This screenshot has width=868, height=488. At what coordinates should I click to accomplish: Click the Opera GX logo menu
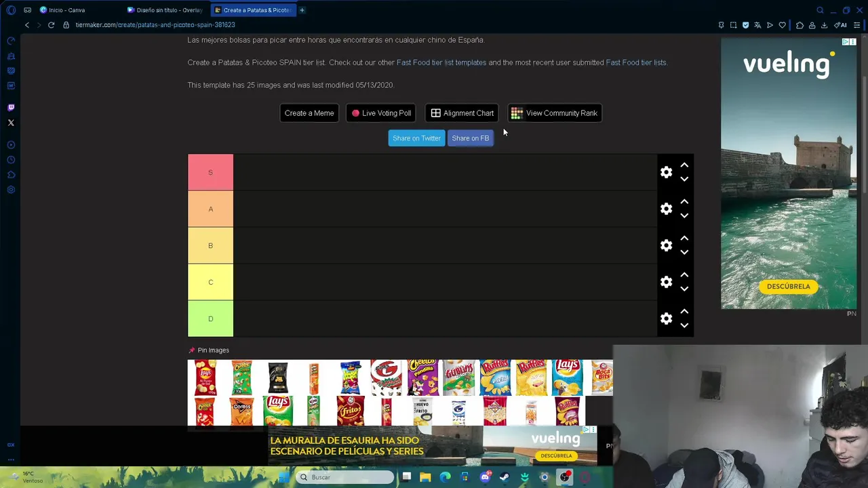click(11, 10)
